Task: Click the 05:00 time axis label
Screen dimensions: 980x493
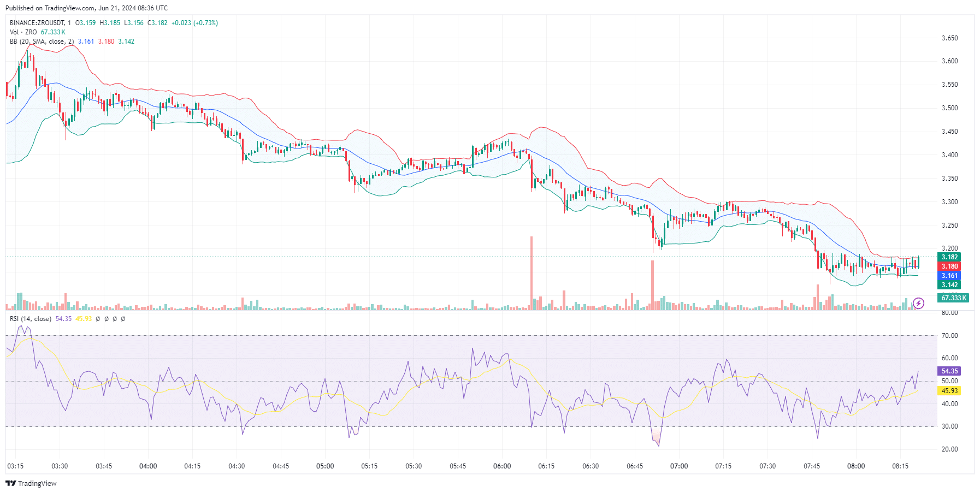Action: pyautogui.click(x=325, y=466)
